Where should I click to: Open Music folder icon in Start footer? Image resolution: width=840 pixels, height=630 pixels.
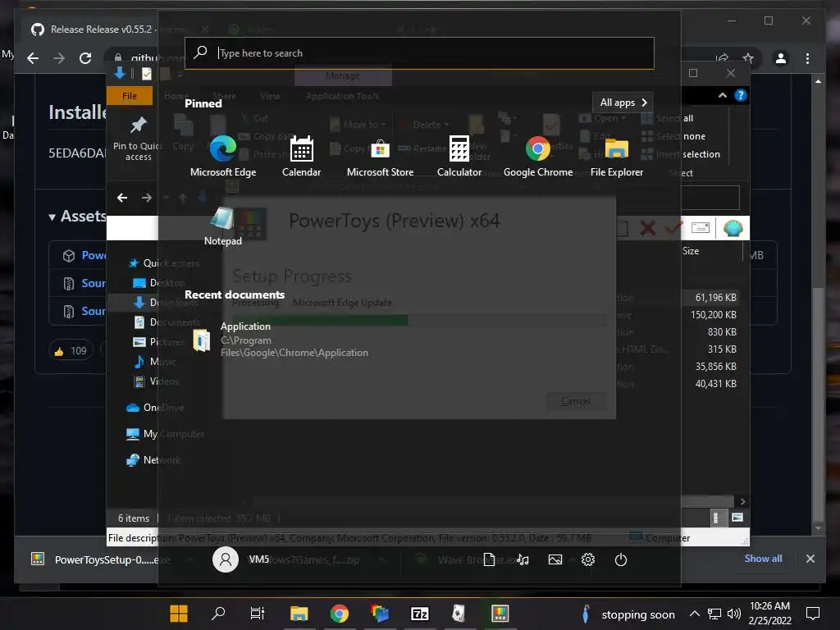click(523, 559)
